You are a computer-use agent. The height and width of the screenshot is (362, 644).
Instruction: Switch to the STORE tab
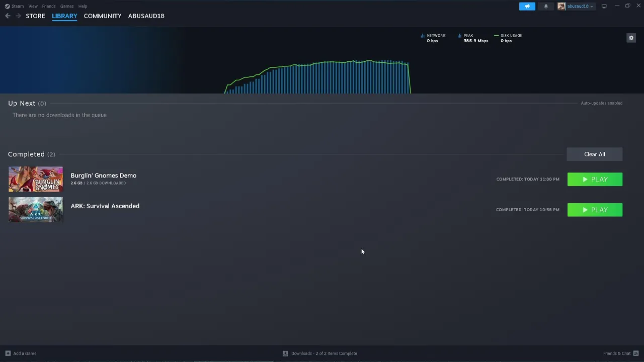coord(35,16)
